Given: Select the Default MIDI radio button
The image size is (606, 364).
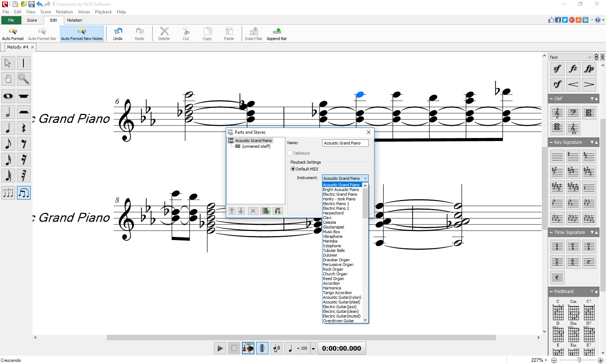Looking at the screenshot, I should pos(293,169).
